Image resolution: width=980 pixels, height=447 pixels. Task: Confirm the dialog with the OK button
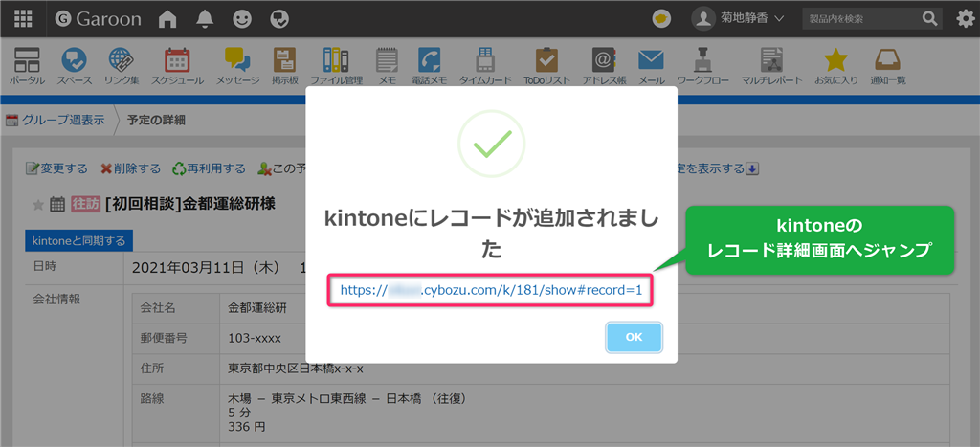(x=634, y=337)
